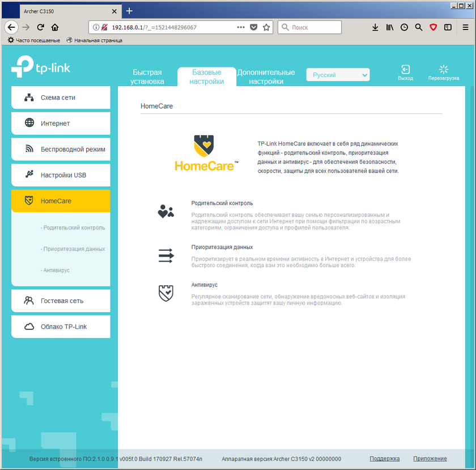The width and height of the screenshot is (476, 470).
Task: Open Network Map (Схема сети) section
Action: (x=61, y=97)
